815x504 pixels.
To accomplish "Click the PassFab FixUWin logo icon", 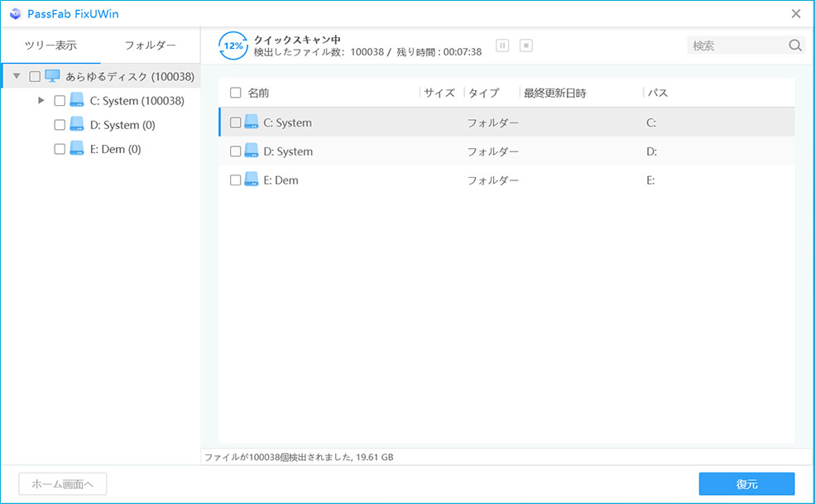I will 15,13.
